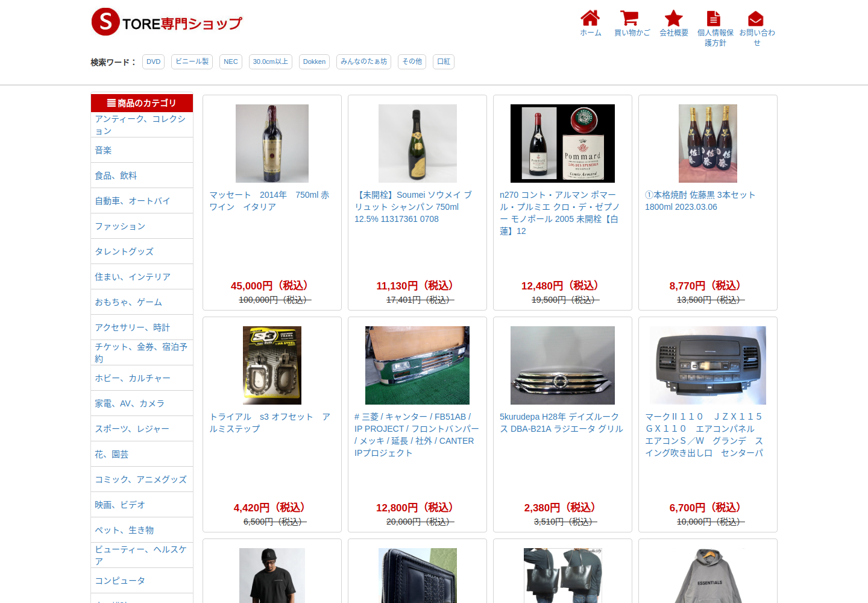Click the 佐藤黒 three-bottle set thumbnail
This screenshot has width=868, height=603.
click(x=708, y=144)
